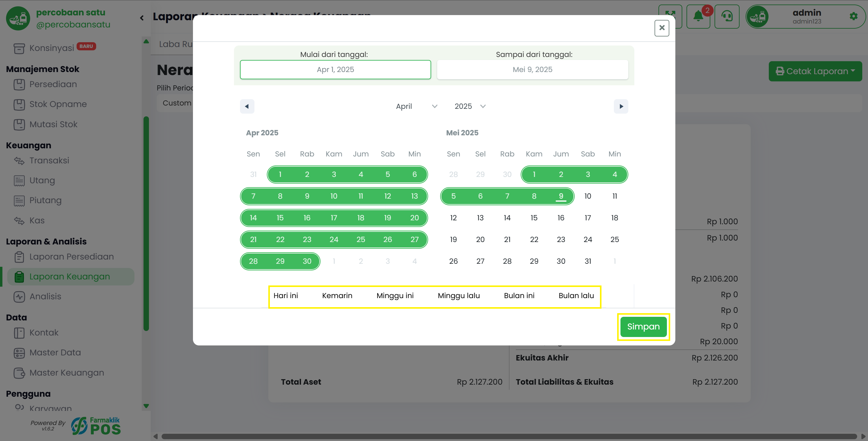The width and height of the screenshot is (868, 441).
Task: Collapse sidebar with left chevron
Action: (x=142, y=18)
